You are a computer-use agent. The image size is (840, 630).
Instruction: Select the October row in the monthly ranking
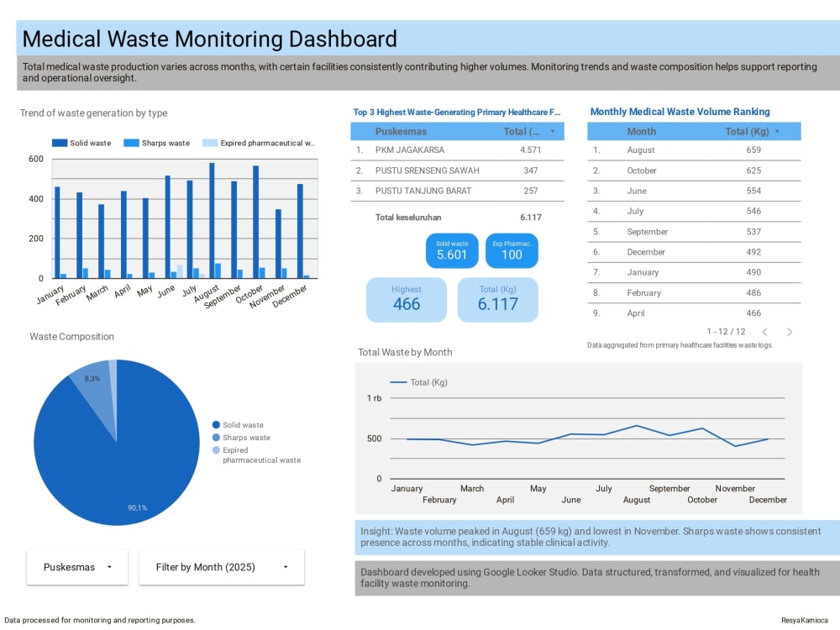[694, 171]
